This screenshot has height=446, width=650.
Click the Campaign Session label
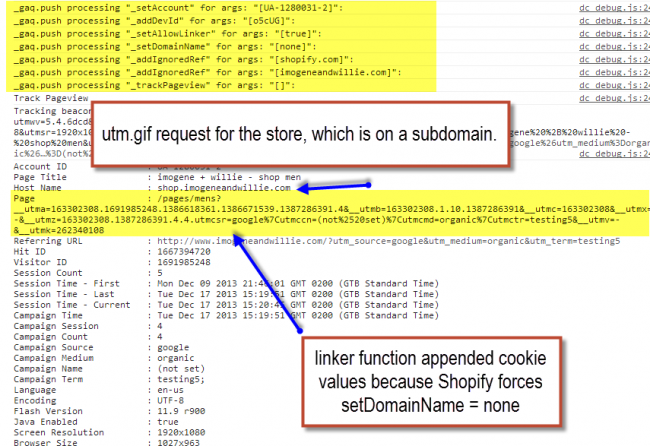56,326
